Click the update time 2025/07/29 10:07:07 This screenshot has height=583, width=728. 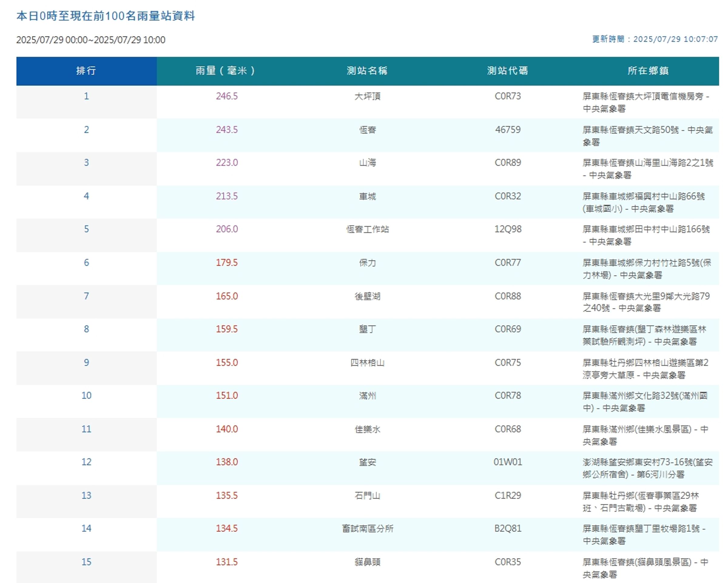(x=675, y=39)
